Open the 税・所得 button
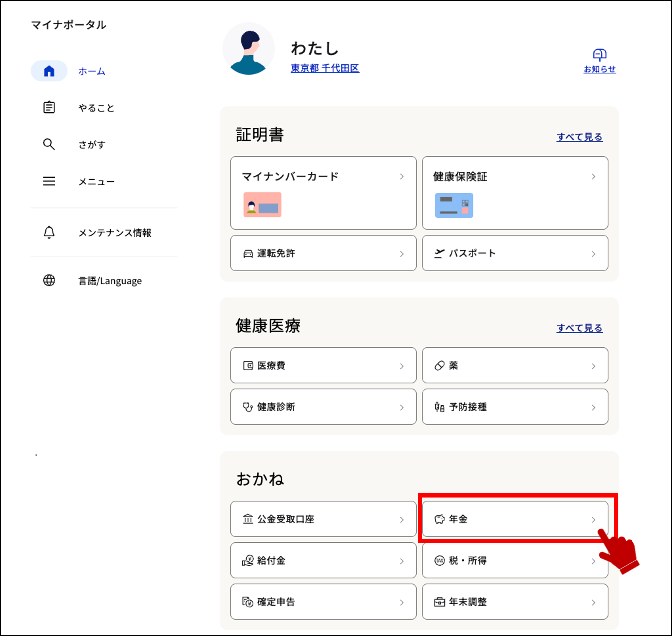The height and width of the screenshot is (636, 672). 515,560
